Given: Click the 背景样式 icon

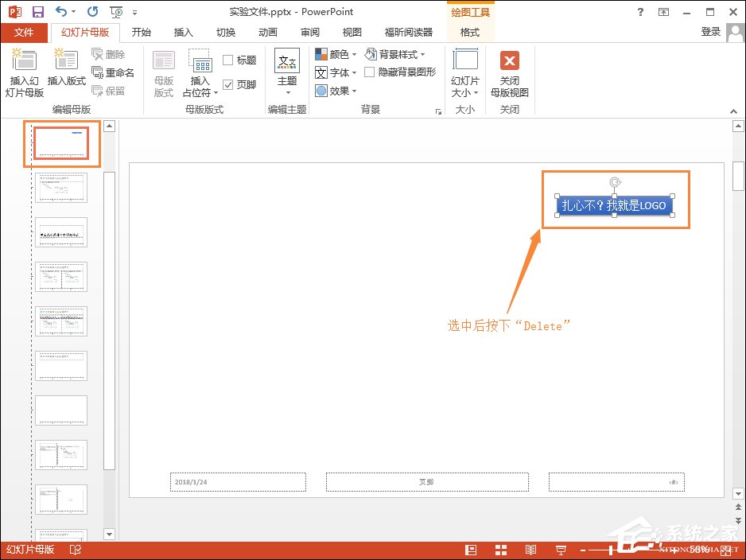Looking at the screenshot, I should click(394, 54).
